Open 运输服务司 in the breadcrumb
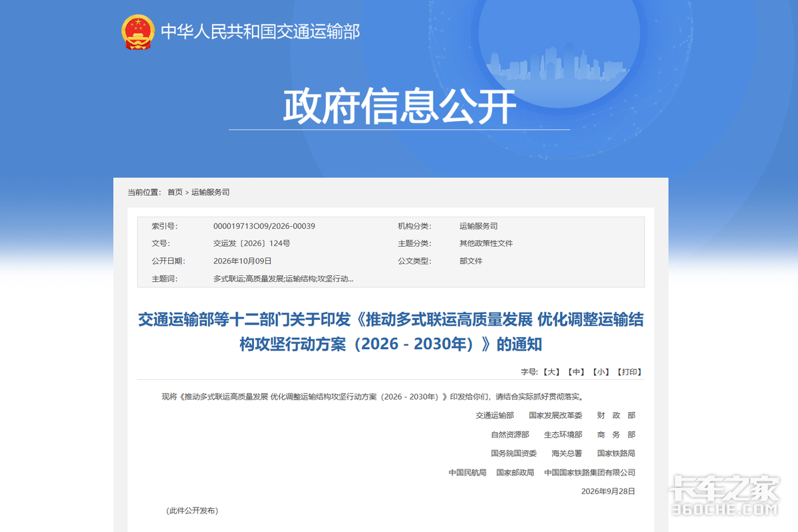 click(210, 192)
